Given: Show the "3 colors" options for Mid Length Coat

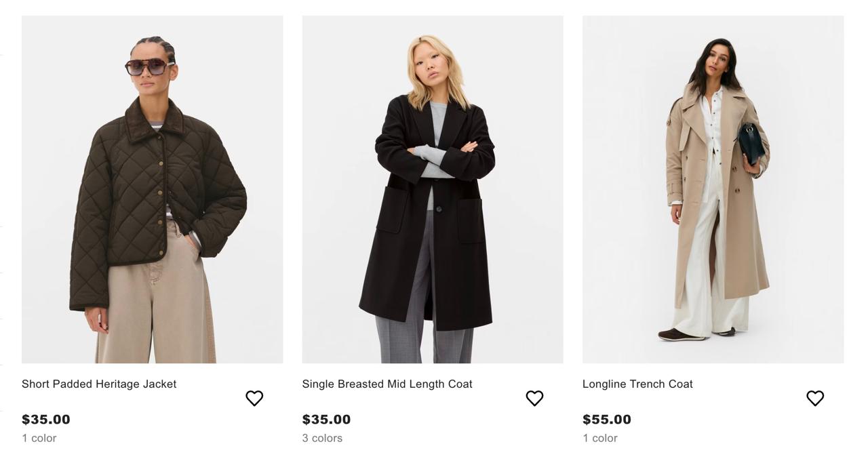Looking at the screenshot, I should 322,438.
